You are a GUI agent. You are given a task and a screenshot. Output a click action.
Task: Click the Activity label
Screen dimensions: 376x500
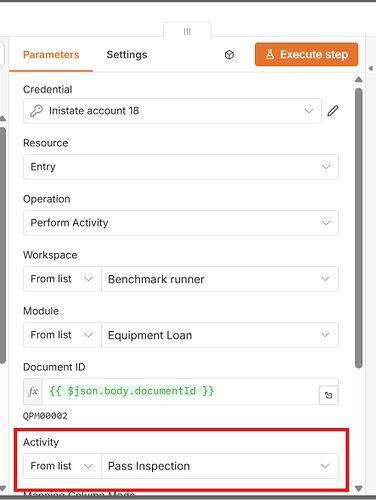point(41,442)
